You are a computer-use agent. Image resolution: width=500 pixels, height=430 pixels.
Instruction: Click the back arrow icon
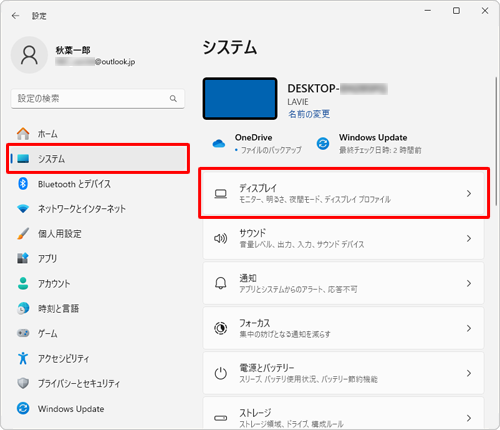(x=15, y=16)
